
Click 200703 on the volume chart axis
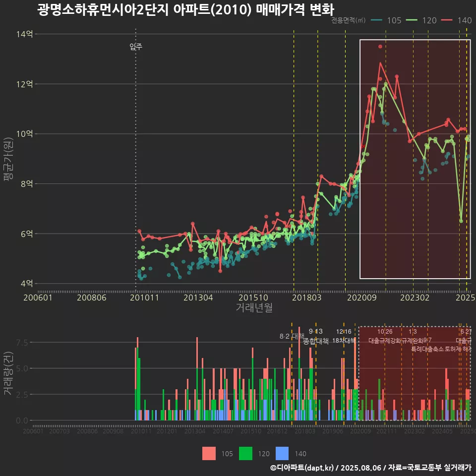point(59,431)
